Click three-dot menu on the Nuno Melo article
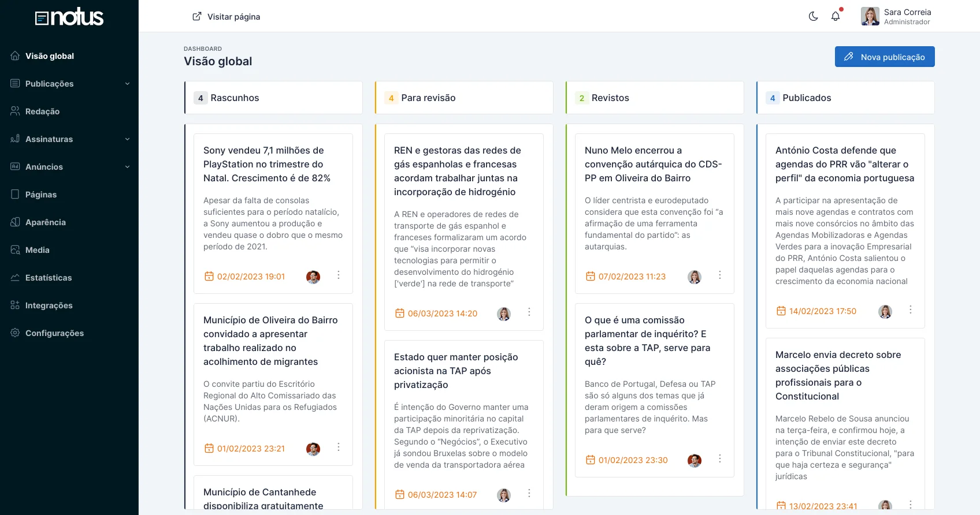The height and width of the screenshot is (515, 980). pos(720,275)
